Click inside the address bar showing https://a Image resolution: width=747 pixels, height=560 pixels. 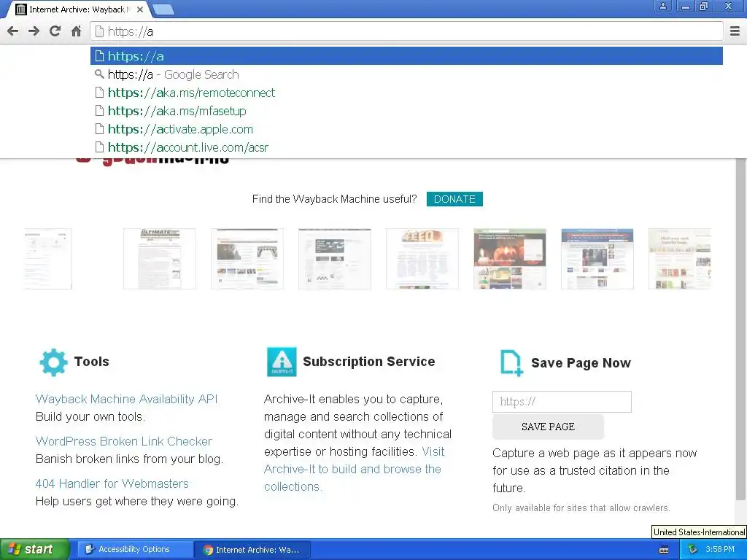[x=406, y=31]
